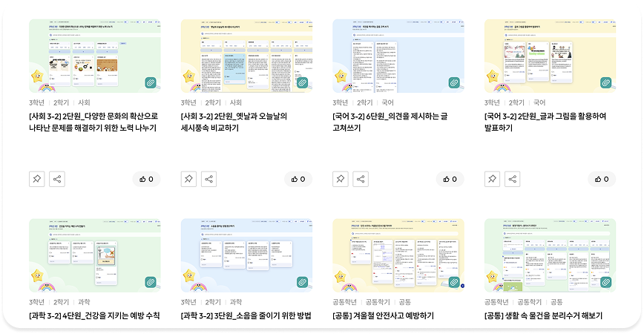
Task: Click 2학기 tag above 소음을 줄이기 title
Action: click(213, 302)
